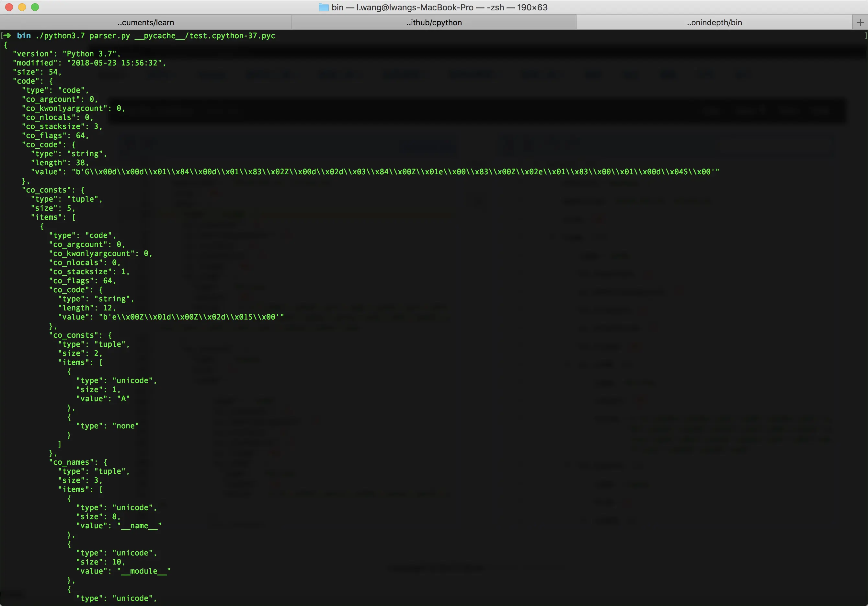Click the new tab plus button

coord(860,22)
